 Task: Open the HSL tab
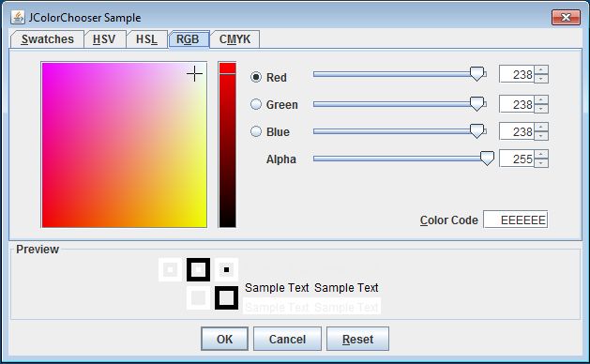pyautogui.click(x=146, y=39)
